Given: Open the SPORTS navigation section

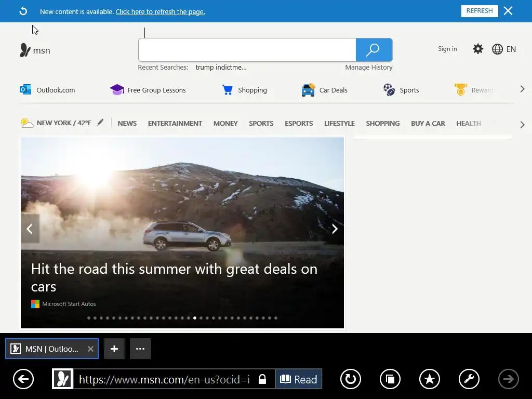Looking at the screenshot, I should [x=261, y=124].
